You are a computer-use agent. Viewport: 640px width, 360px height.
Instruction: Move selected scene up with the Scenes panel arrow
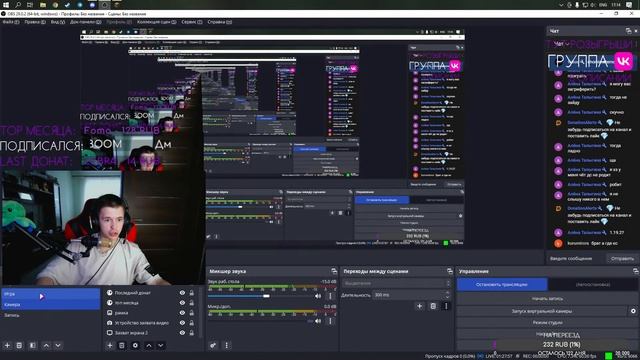(x=46, y=345)
